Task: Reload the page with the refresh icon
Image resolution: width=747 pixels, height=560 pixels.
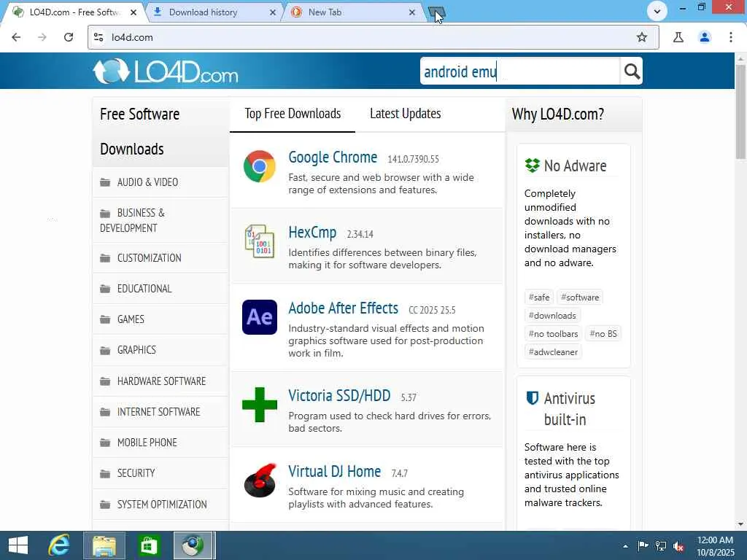Action: pyautogui.click(x=69, y=37)
